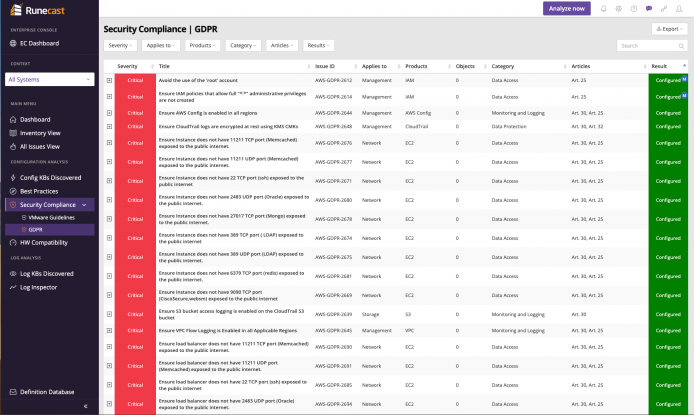Click 'Storage' in Applies to column

tap(370, 315)
